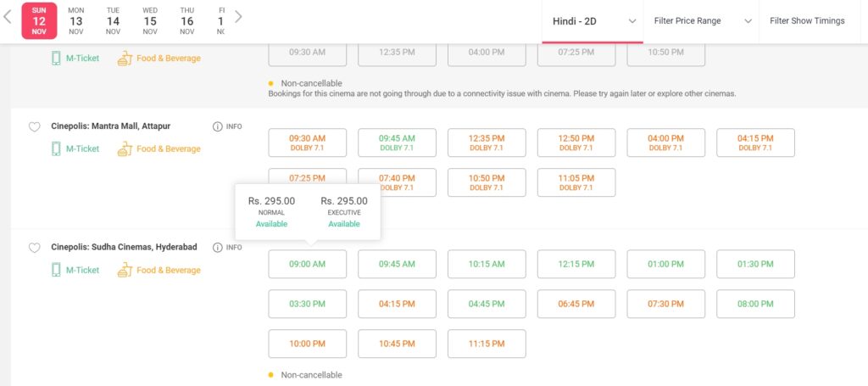Click cinema name Cinepolis: Mantra Mall, Attapur
This screenshot has height=386, width=868.
point(111,126)
